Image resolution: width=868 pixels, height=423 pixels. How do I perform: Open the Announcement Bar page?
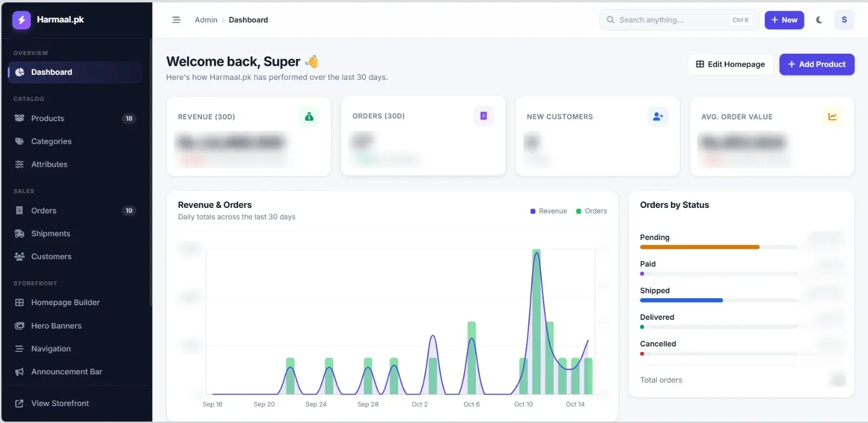coord(75,371)
